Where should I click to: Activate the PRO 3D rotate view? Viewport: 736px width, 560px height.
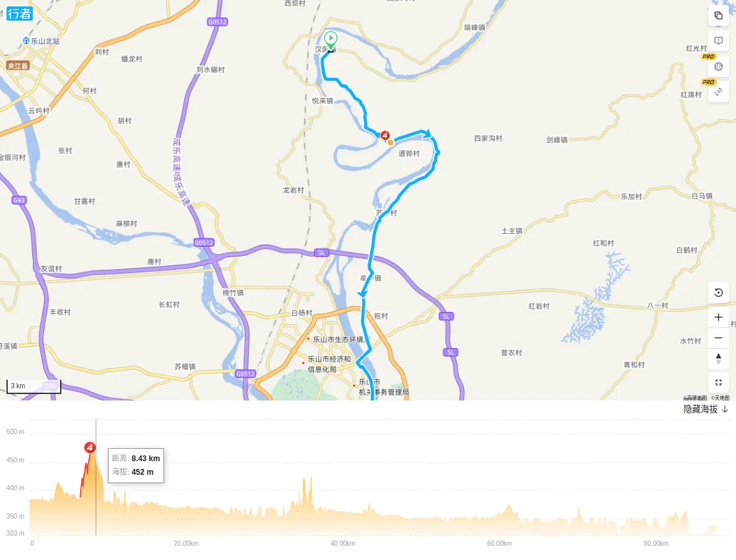coord(718,92)
